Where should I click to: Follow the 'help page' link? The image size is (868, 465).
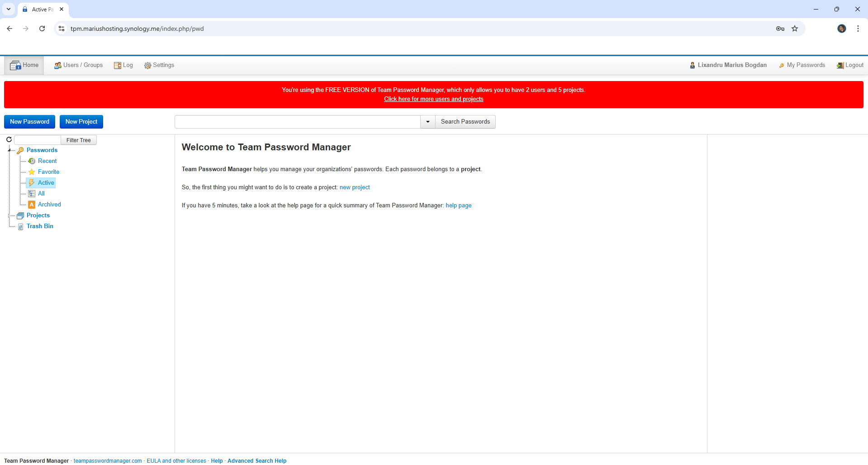click(x=458, y=206)
